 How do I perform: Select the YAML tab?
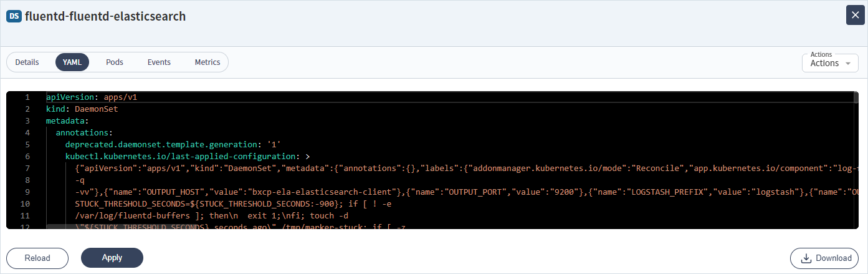click(x=72, y=62)
